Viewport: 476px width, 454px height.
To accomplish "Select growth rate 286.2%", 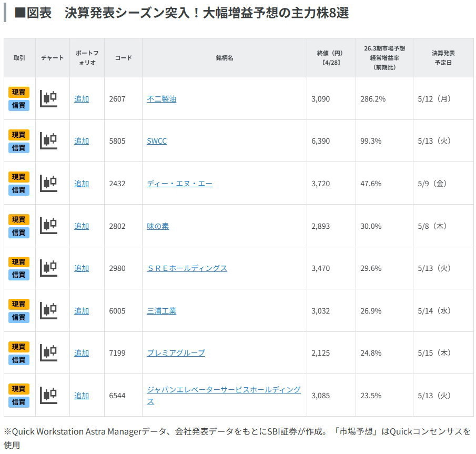I will 373,99.
